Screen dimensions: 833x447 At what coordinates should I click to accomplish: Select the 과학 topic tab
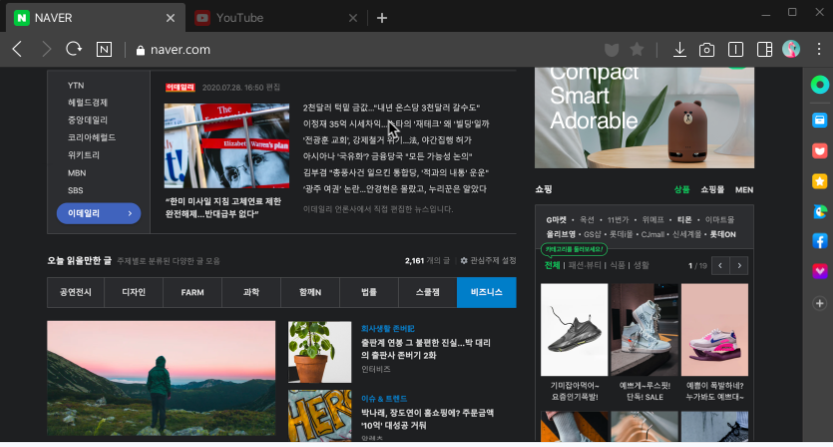click(x=251, y=292)
